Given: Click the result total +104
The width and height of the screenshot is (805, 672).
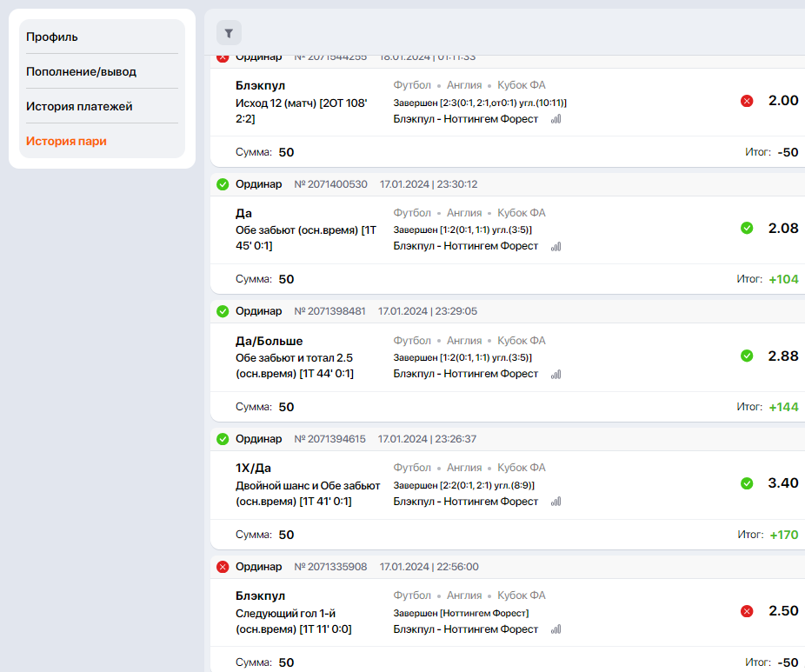Looking at the screenshot, I should (x=783, y=279).
